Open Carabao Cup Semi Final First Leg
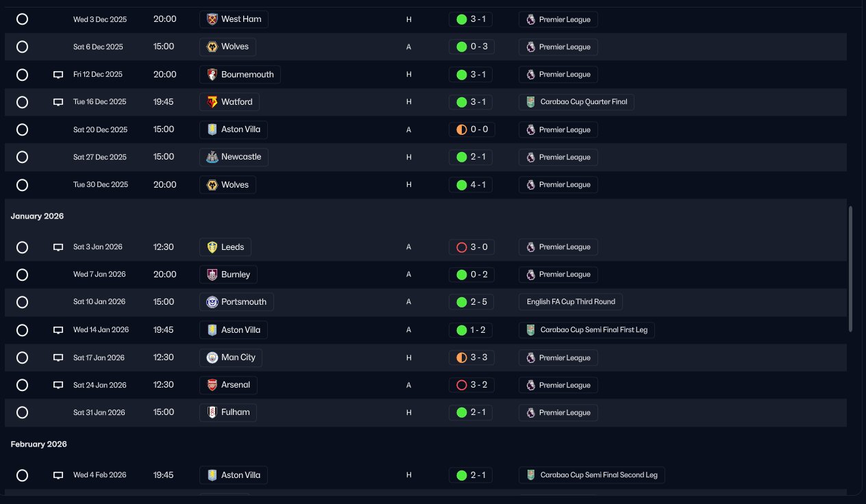Viewport: 866px width, 504px height. [x=586, y=330]
